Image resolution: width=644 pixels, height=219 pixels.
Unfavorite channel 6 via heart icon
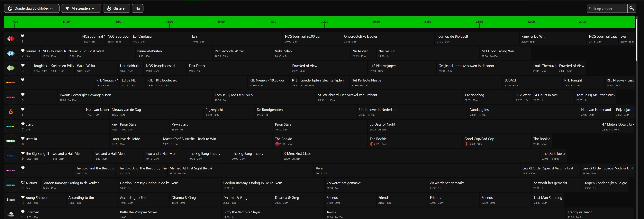[23, 109]
